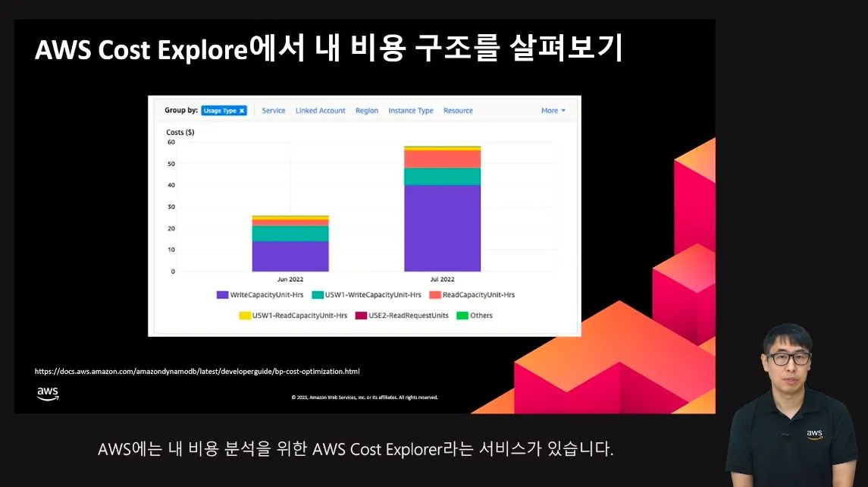Click the USW1-WriteCapacityUnit-Hrs teal legend swatch
The width and height of the screenshot is (868, 487).
[x=318, y=295]
